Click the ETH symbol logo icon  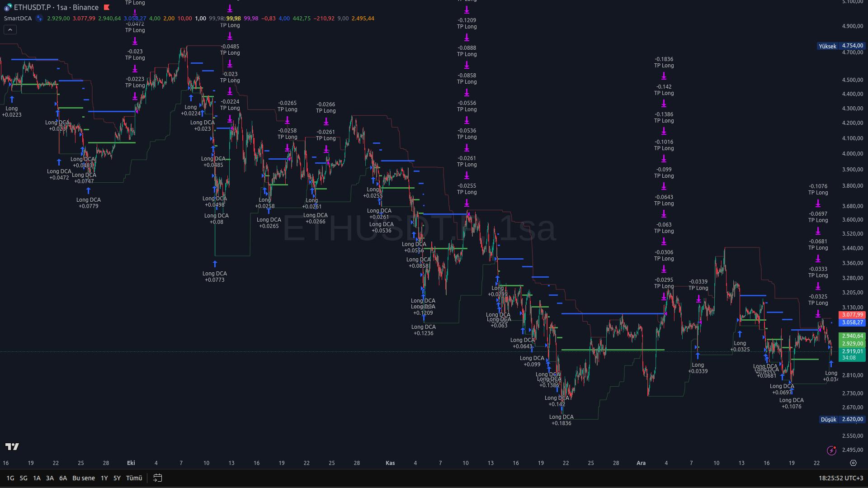point(8,7)
